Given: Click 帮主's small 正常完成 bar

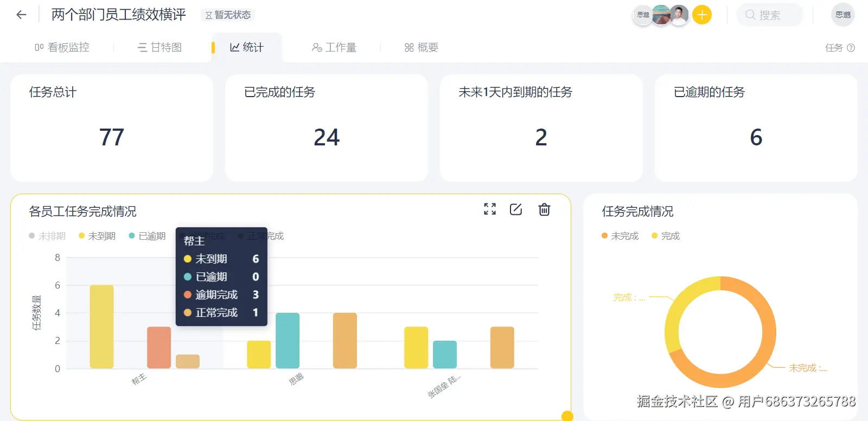Looking at the screenshot, I should 188,362.
